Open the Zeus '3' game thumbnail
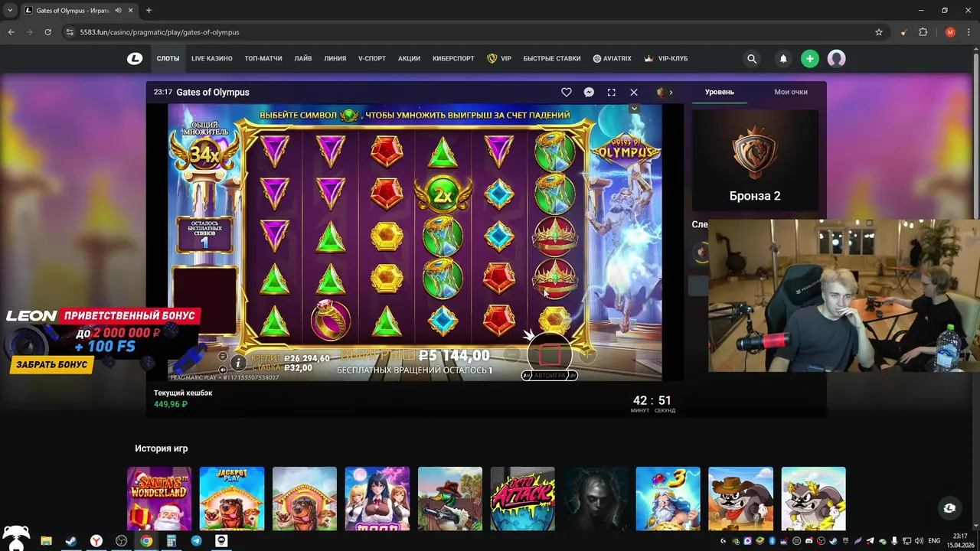 point(668,499)
